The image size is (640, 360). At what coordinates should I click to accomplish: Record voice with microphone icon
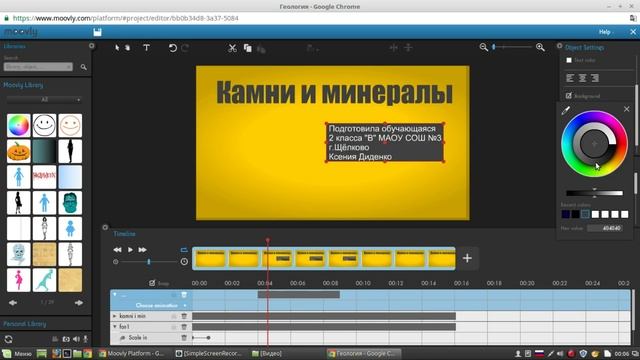coord(86,339)
